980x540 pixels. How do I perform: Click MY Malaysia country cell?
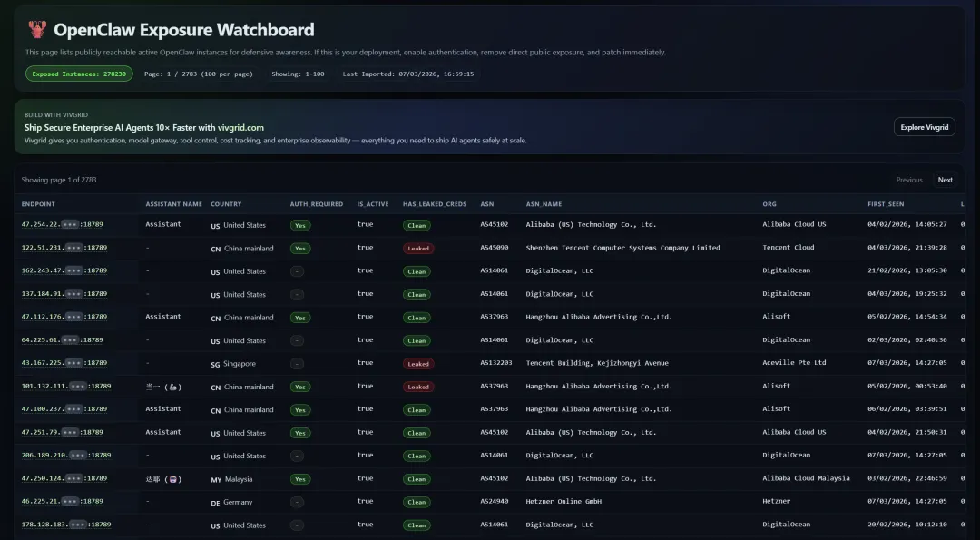pos(232,479)
